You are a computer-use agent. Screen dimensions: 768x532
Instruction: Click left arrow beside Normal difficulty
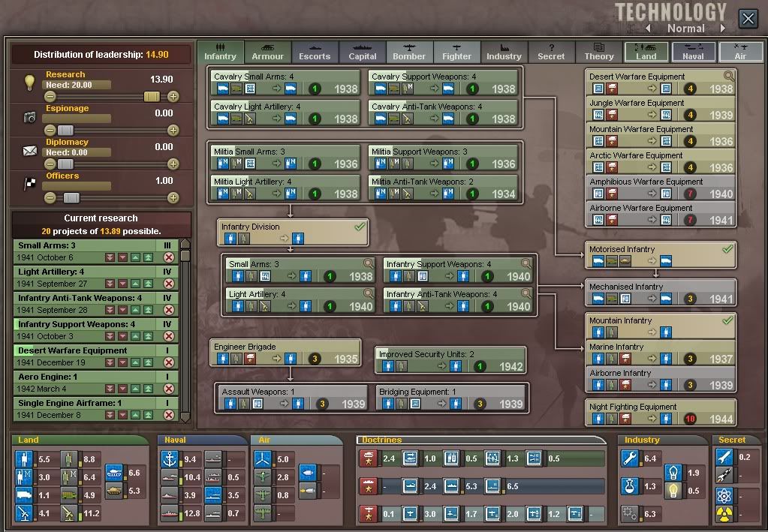coord(649,29)
